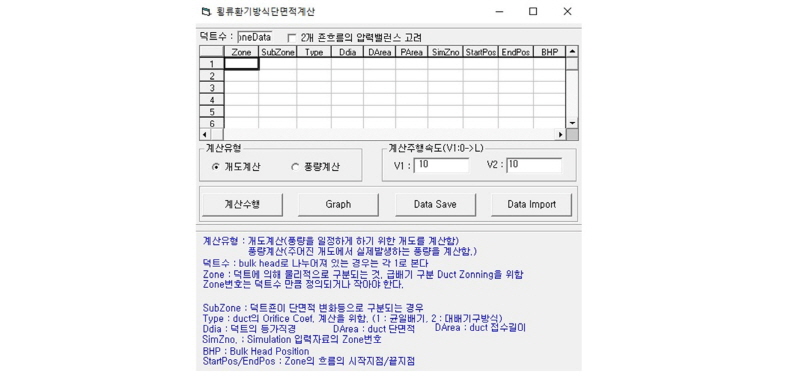
Task: Click the application icon in title bar
Action: click(206, 11)
